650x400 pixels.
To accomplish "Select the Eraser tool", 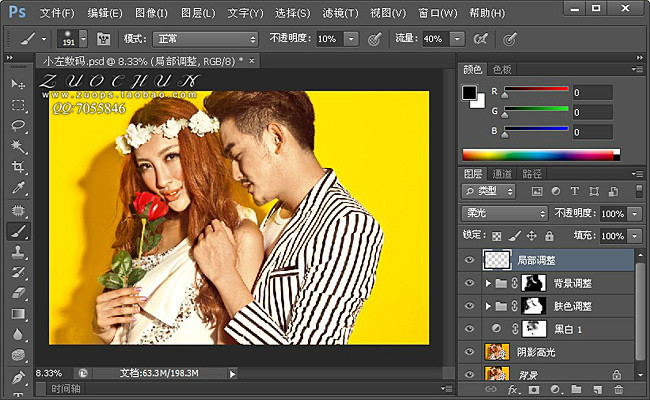I will click(x=18, y=293).
